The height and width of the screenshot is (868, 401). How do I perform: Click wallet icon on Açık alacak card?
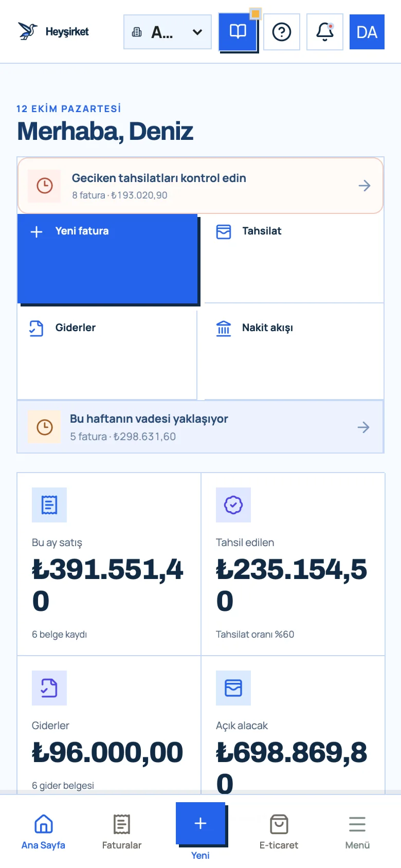click(x=233, y=688)
